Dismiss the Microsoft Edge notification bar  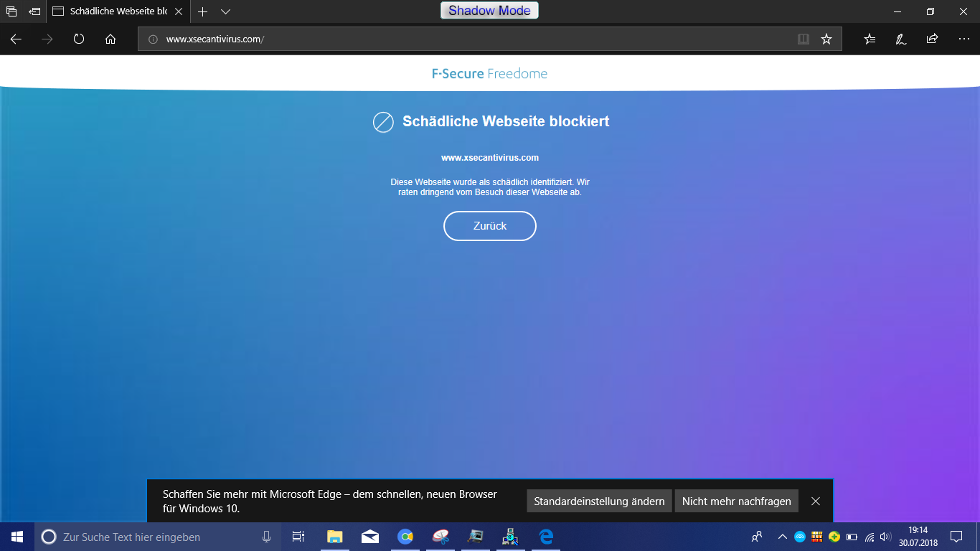(x=816, y=501)
